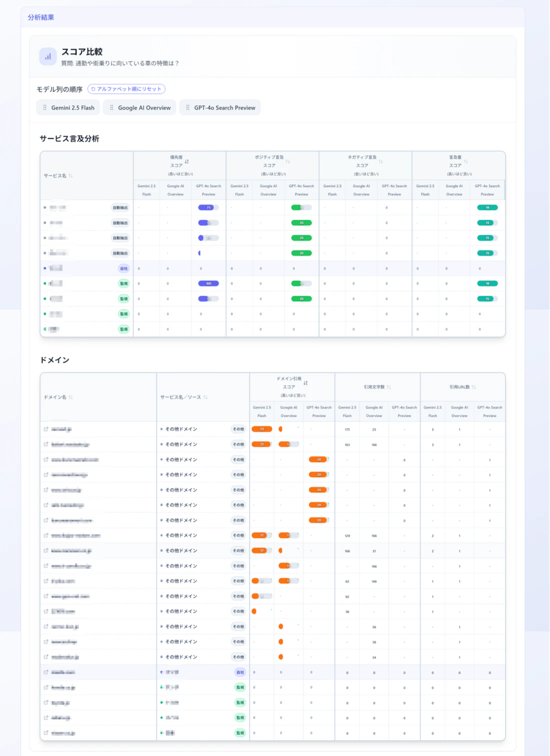This screenshot has height=756, width=550.
Task: Select the 163 cell in the domain table
Action: pos(347,445)
